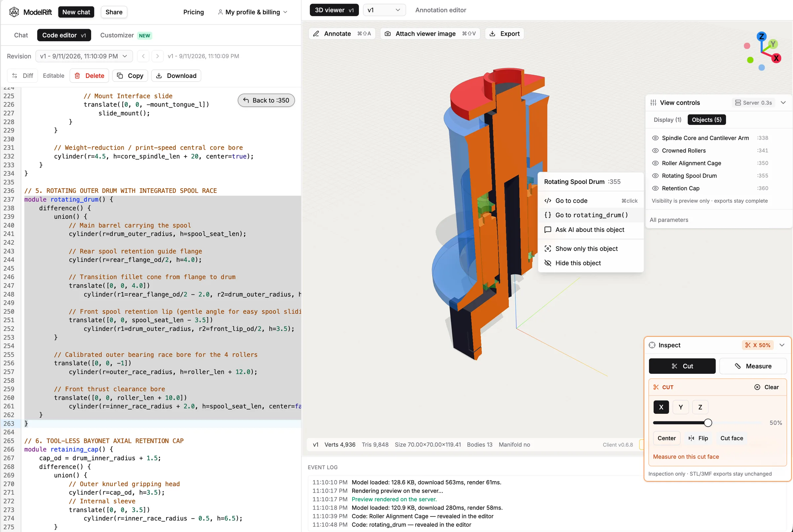This screenshot has height=532, width=793.
Task: Expand My profile & billing menu
Action: pyautogui.click(x=252, y=12)
